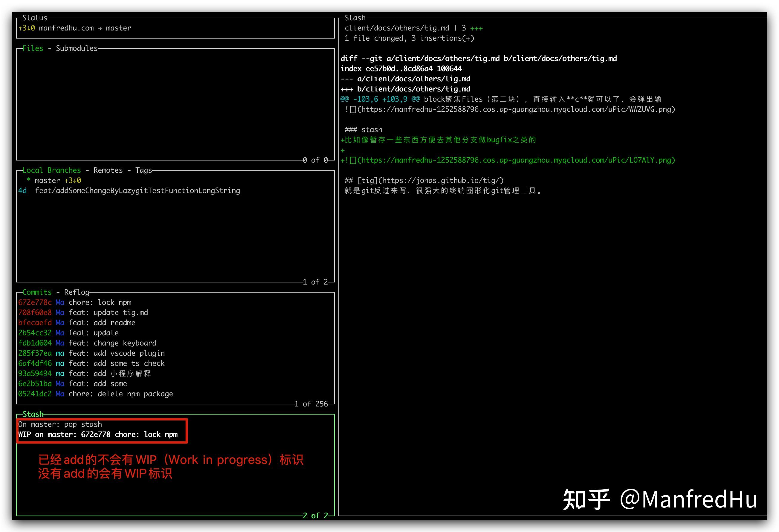
Task: Open the Local Branches tab
Action: [x=52, y=170]
